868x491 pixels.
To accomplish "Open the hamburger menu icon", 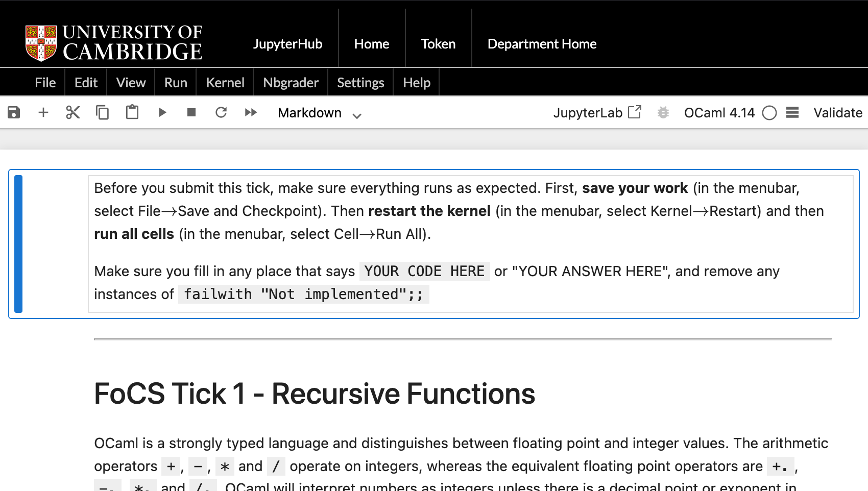I will [x=792, y=113].
